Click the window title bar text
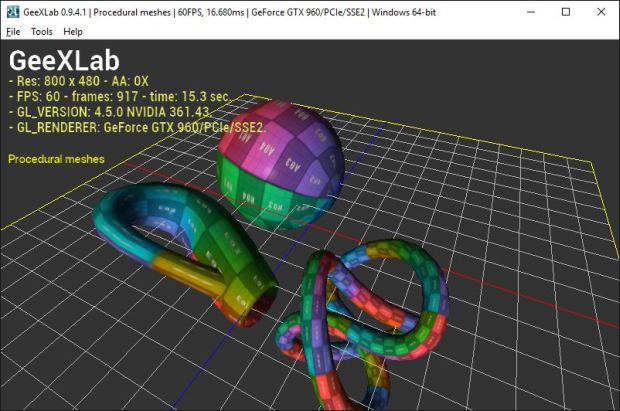The image size is (620, 411). [x=229, y=12]
